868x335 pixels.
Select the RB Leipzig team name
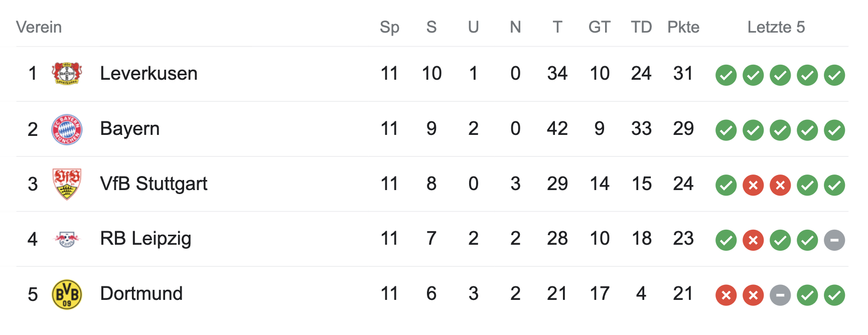[146, 239]
